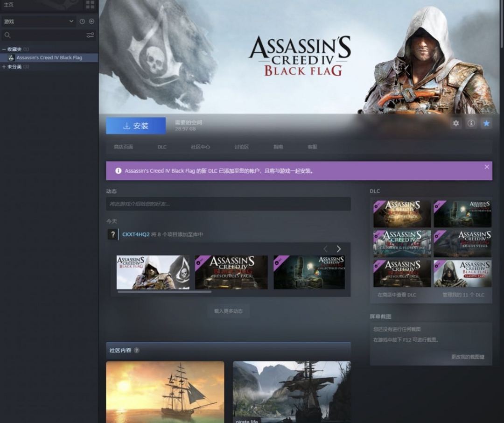504x423 pixels.
Task: Click the 社区内容 help question icon
Action: tap(137, 350)
